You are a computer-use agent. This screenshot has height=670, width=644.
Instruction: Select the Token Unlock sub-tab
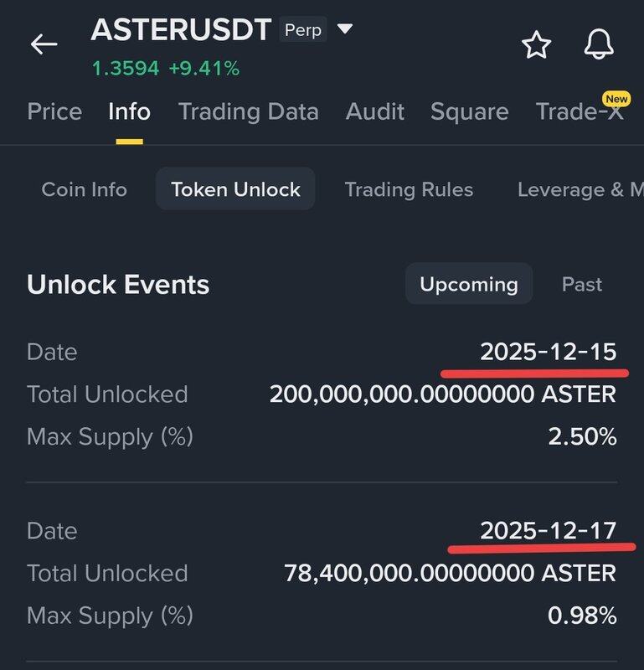coord(235,189)
